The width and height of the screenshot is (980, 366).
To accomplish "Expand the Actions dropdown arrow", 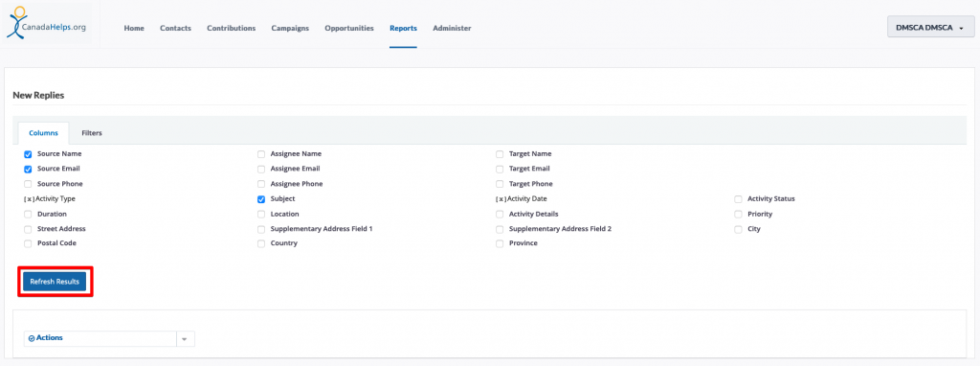I will tap(185, 338).
